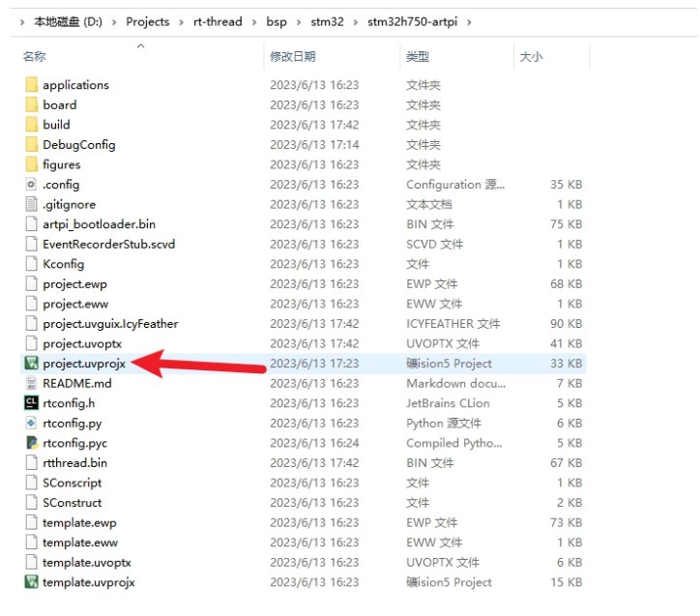Viewport: 700px width, 616px height.
Task: Select template.uvprojx file name
Action: point(88,582)
